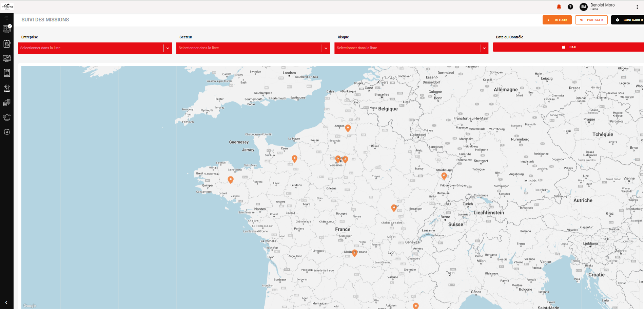644x309 pixels.
Task: Click the Hermès logo at top left
Action: (7, 6)
